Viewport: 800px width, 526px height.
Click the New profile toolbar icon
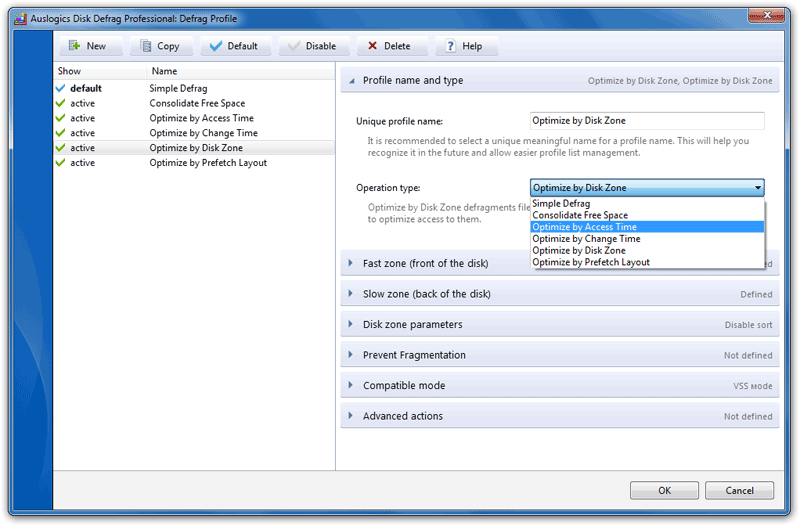[74, 46]
